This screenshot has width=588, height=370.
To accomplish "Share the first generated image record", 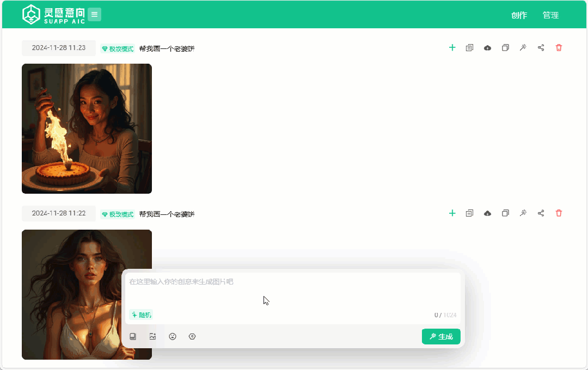I will pos(541,48).
